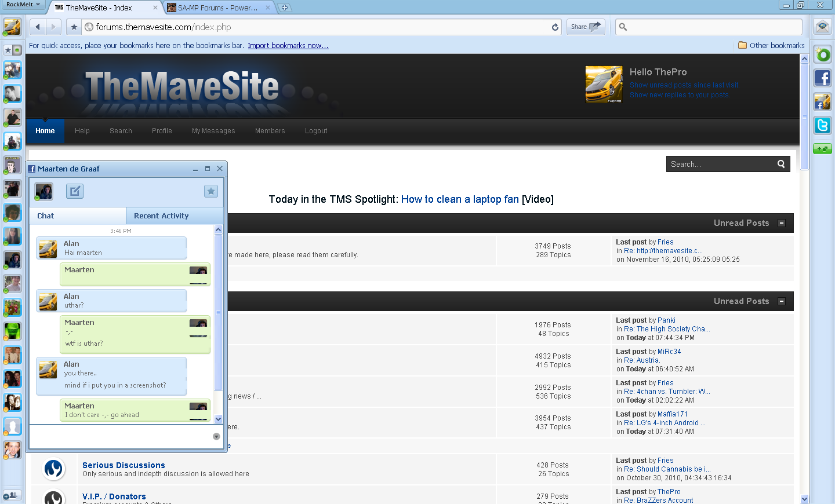Open the RockMelt menu dropdown
The width and height of the screenshot is (835, 504).
pyautogui.click(x=23, y=4)
